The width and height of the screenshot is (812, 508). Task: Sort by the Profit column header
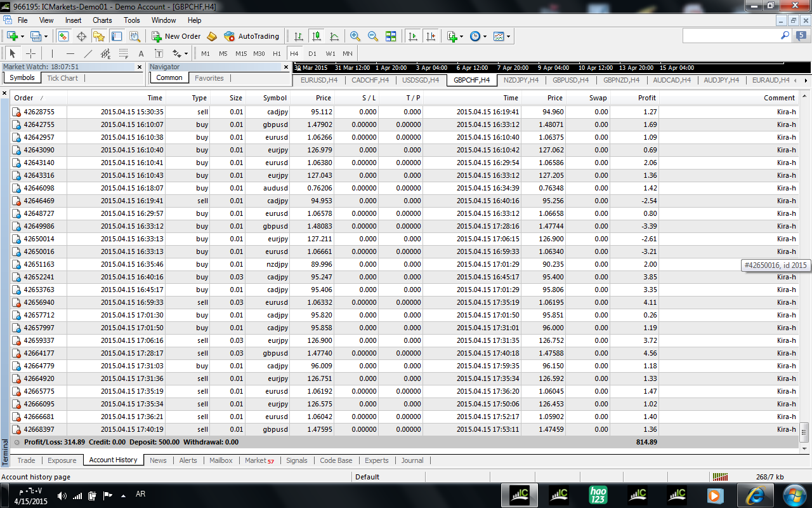[635, 98]
